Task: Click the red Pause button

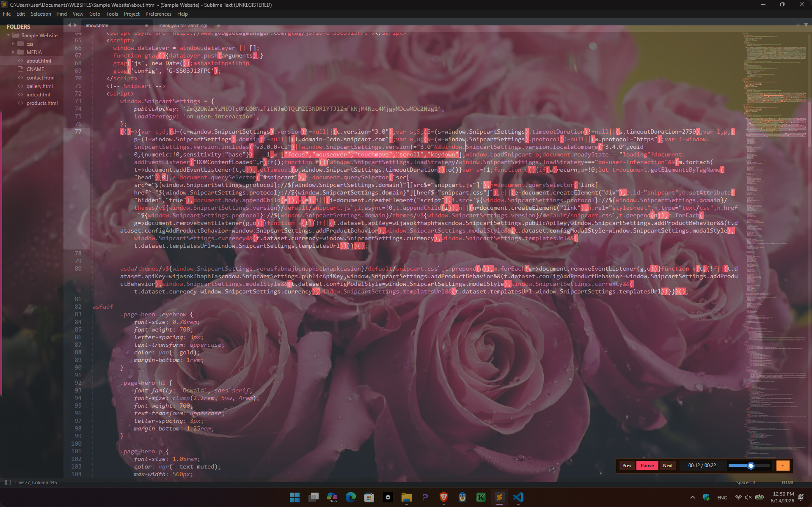Action: (647, 466)
